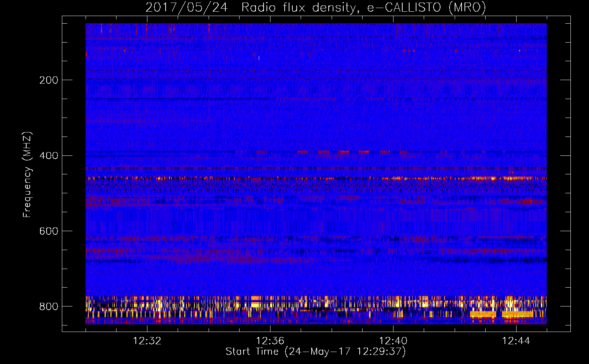Click the 12:36 time tick label

270,341
